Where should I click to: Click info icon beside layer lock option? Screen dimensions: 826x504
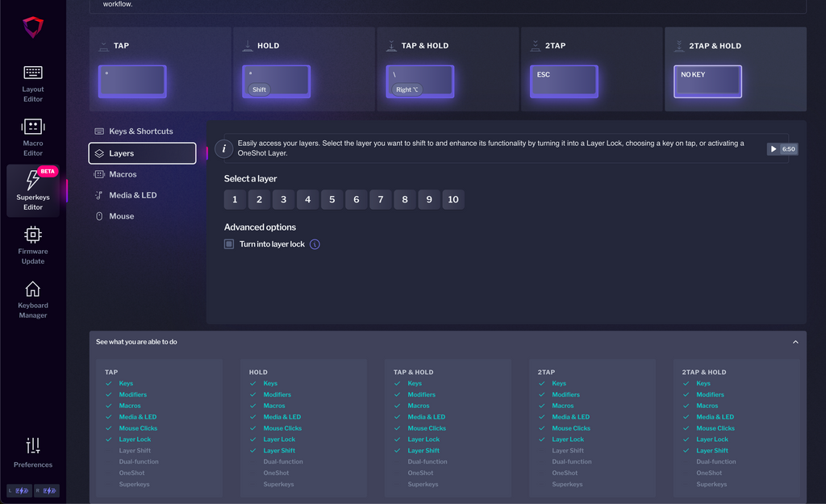tap(315, 244)
